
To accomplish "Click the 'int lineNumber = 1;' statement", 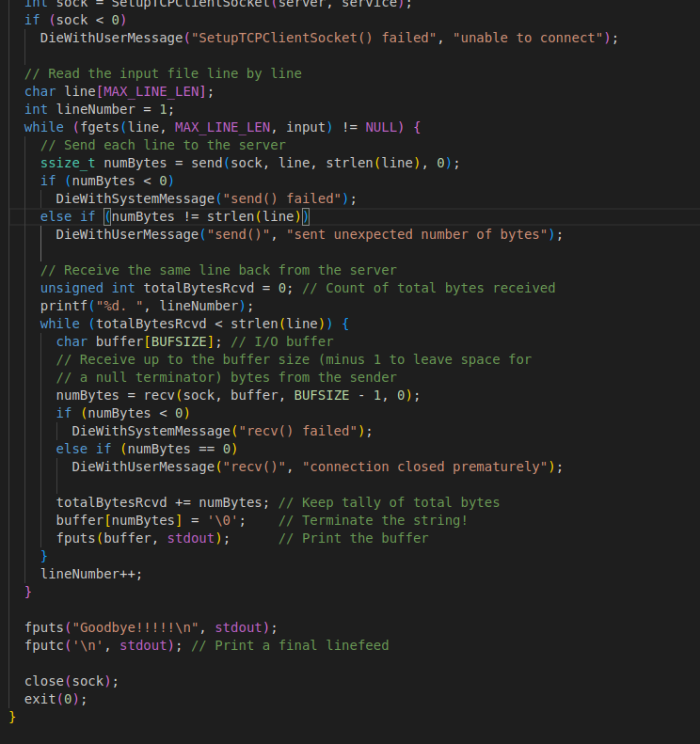I will coord(99,110).
